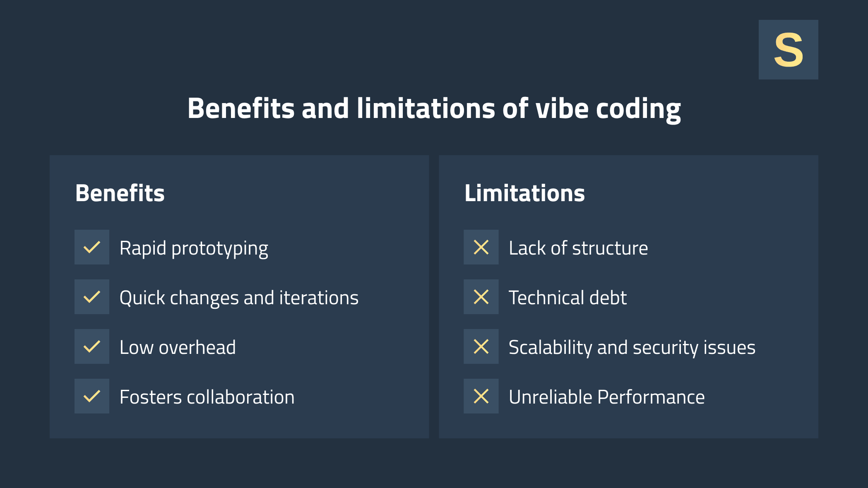Click the Rapid prototyping text
The width and height of the screenshot is (868, 488).
(194, 248)
